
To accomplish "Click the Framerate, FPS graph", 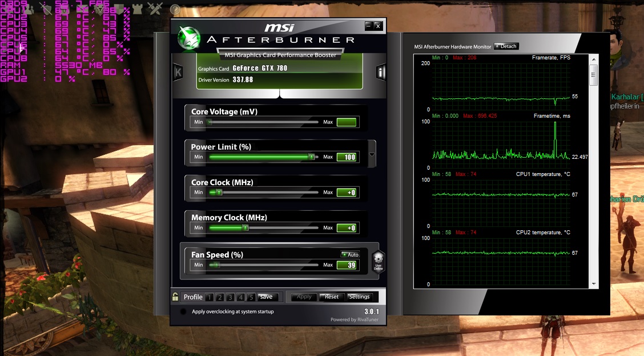I will coord(501,86).
